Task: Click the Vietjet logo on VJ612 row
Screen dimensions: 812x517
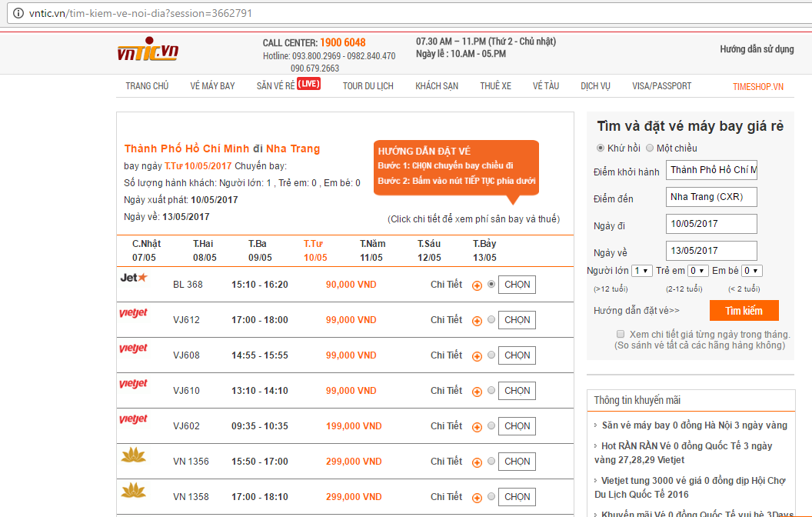Action: (x=133, y=313)
